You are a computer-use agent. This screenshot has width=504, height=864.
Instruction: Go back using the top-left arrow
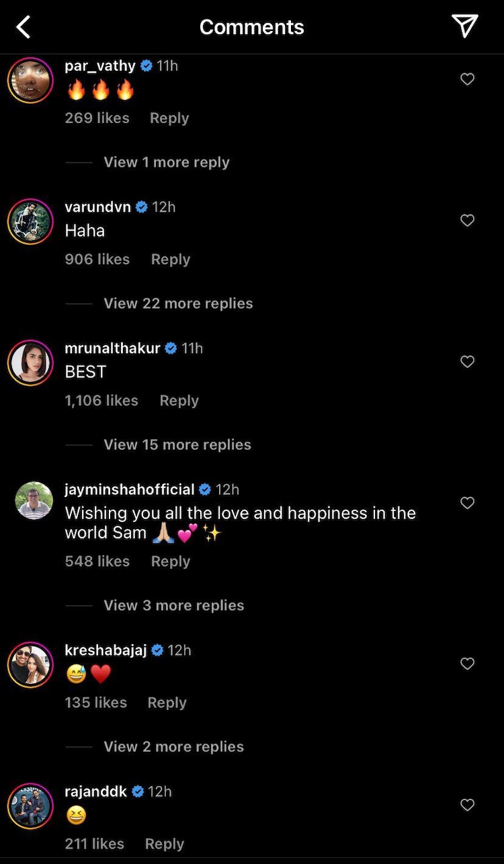click(x=24, y=27)
